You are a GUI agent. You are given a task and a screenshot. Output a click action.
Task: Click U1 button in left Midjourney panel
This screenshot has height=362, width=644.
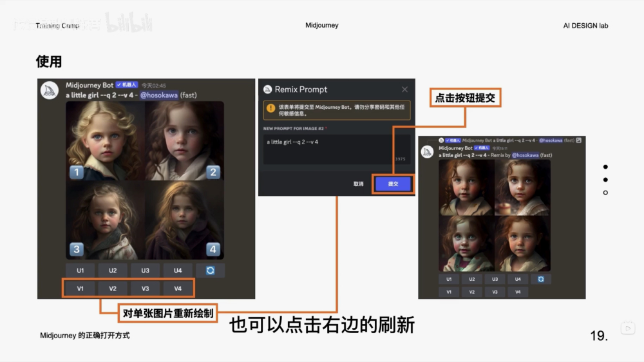click(80, 271)
